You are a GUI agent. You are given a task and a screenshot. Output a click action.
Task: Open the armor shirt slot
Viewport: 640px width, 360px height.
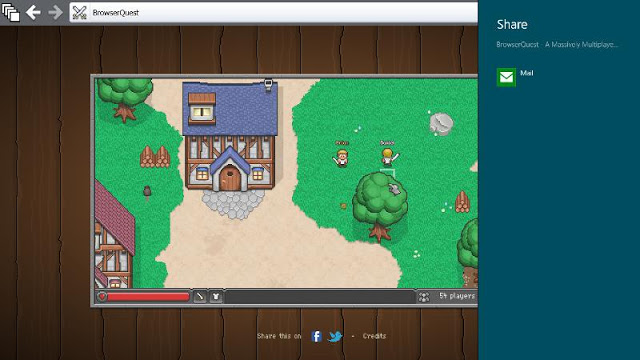click(216, 296)
